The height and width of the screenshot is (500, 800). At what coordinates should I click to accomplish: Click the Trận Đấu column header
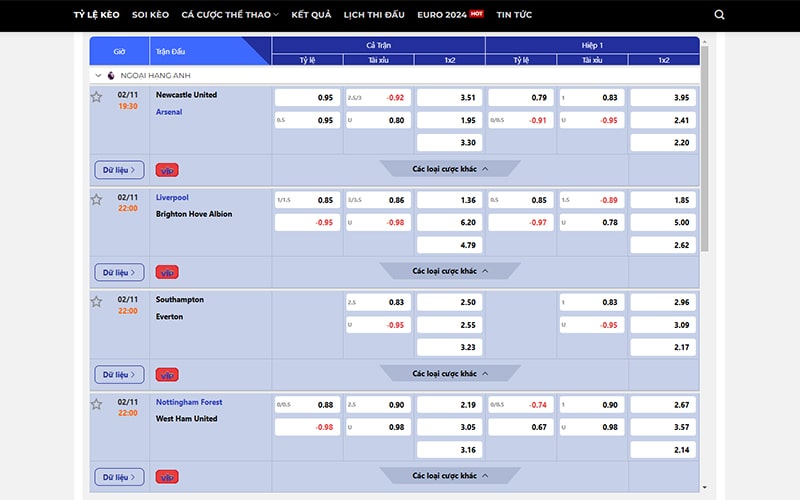pos(210,51)
